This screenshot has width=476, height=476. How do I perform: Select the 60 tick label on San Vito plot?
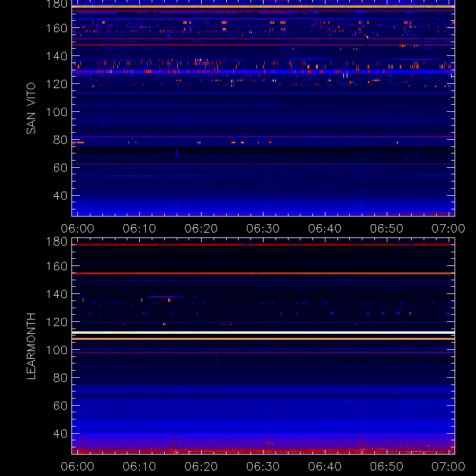tap(60, 168)
